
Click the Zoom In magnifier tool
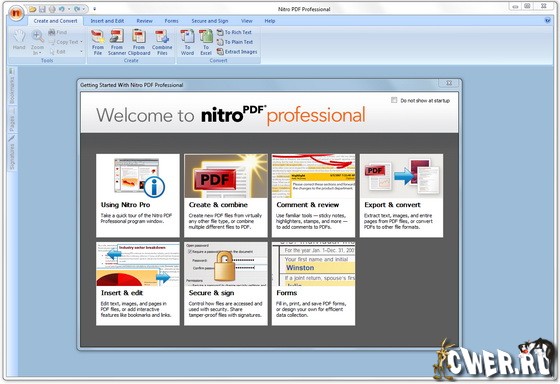point(37,37)
